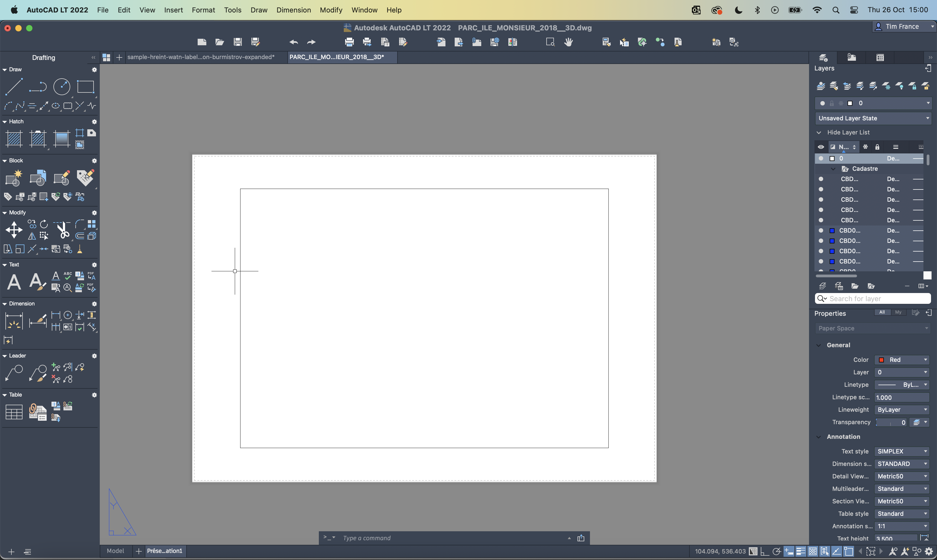Select the Prése...ation1 layout tab
Viewport: 937px width, 560px height.
[165, 551]
